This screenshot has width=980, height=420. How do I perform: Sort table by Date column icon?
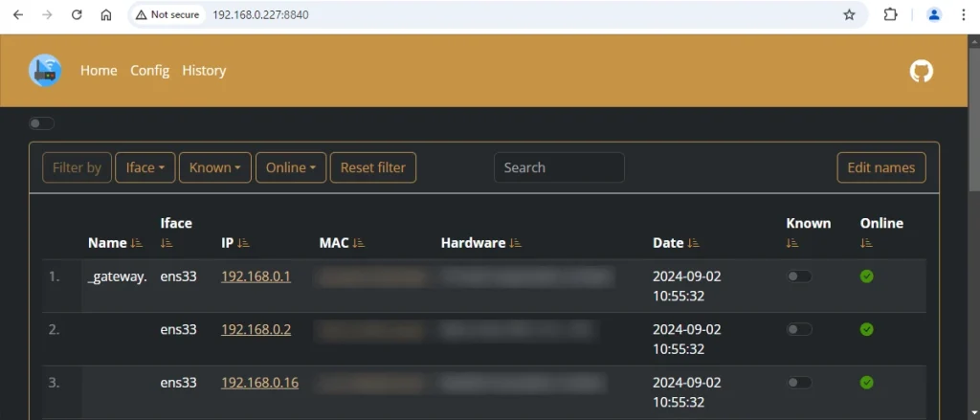coord(694,243)
